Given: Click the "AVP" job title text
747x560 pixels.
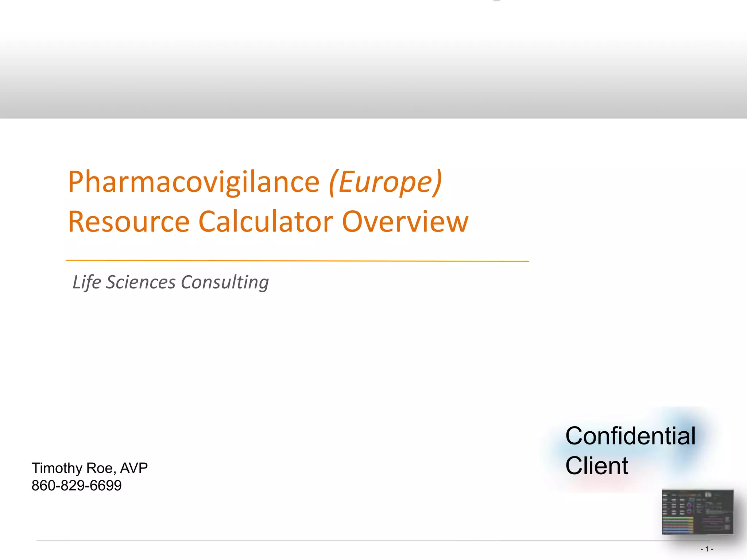Looking at the screenshot, I should (134, 468).
